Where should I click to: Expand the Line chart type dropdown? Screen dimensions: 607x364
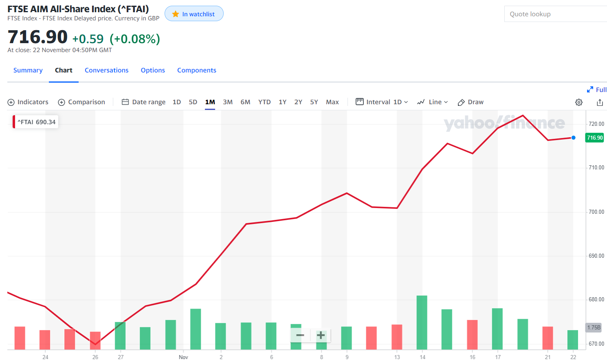click(433, 102)
